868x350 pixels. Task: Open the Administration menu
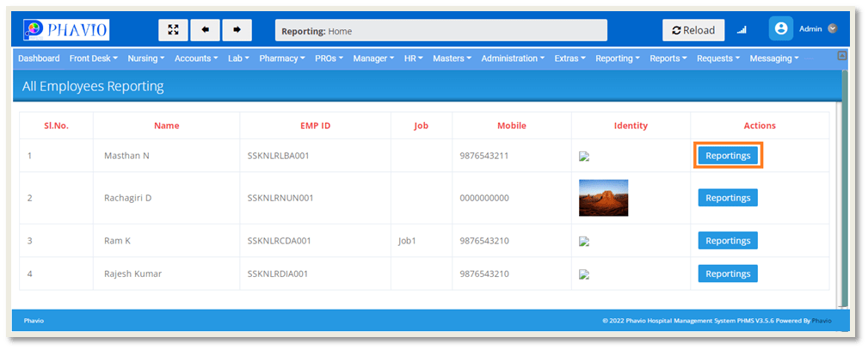click(x=514, y=58)
